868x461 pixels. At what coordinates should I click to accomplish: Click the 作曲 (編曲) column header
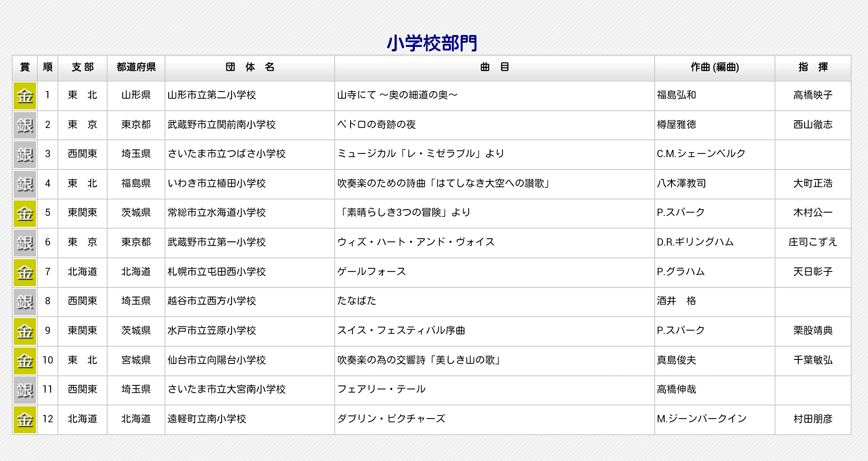pos(714,67)
